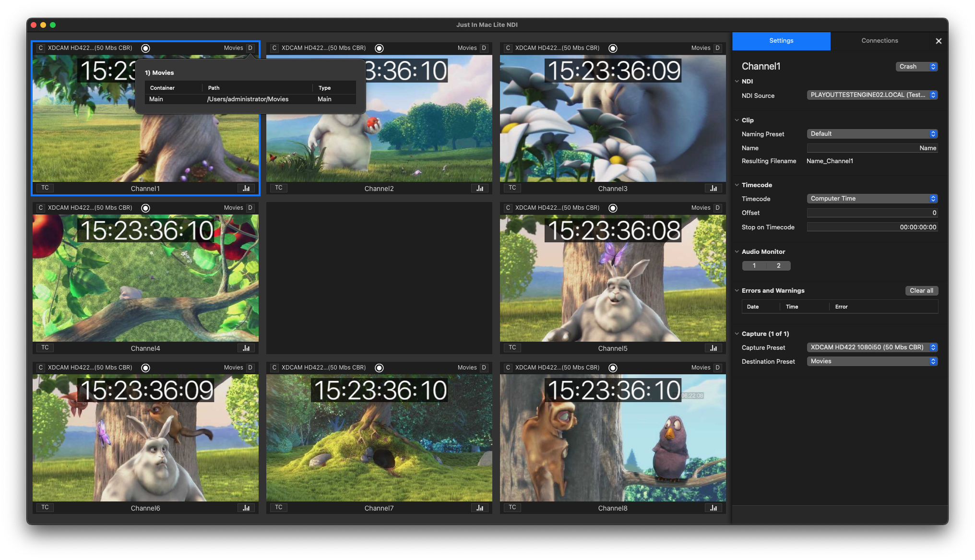This screenshot has height=560, width=975.
Task: Click the TC timecode icon on Channel3
Action: tap(512, 188)
